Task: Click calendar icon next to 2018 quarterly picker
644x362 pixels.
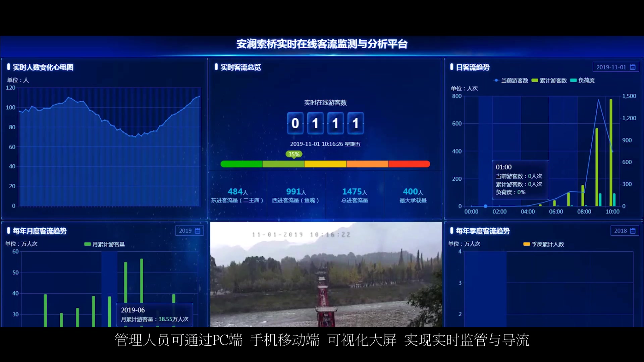Action: pos(633,231)
